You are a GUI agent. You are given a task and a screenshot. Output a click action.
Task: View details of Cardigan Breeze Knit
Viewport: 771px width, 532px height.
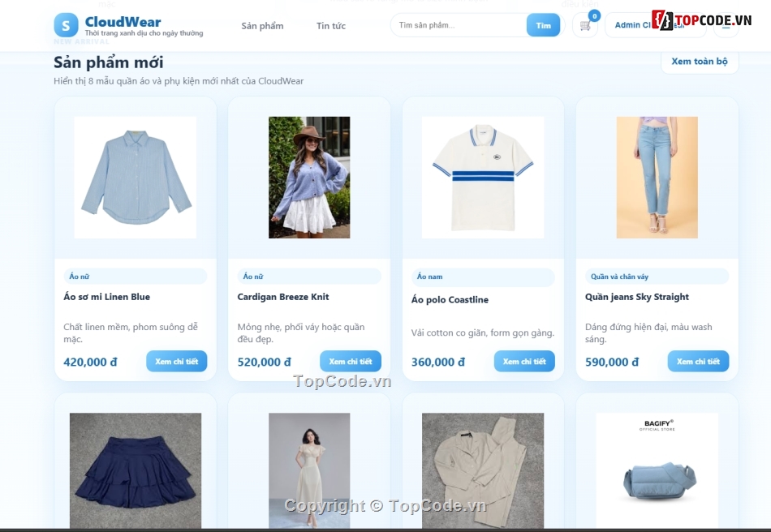pos(351,361)
